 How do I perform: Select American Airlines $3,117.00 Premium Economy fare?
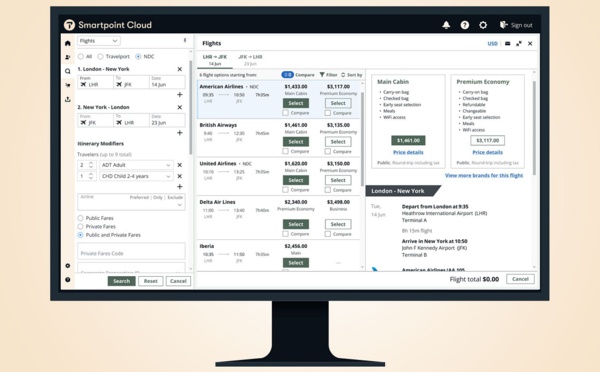point(338,103)
